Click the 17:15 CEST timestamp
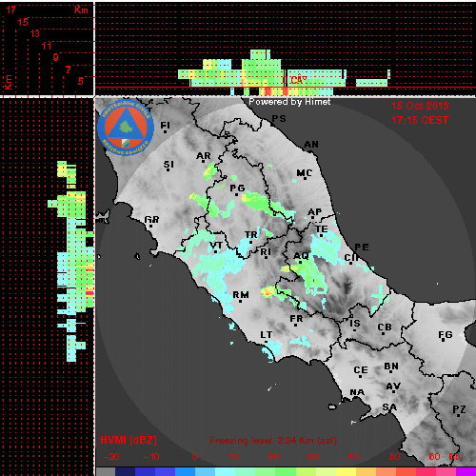Screen dimensions: 476x476 (420, 120)
